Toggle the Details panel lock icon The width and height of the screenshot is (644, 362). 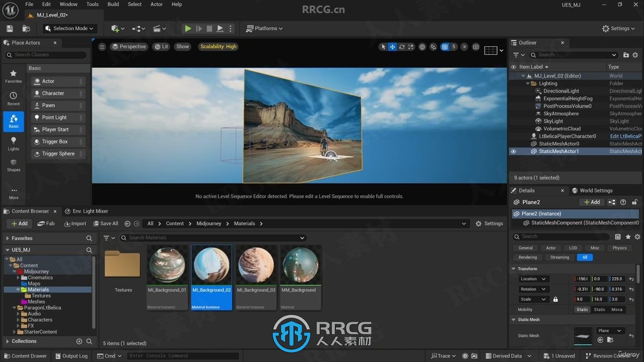click(634, 202)
